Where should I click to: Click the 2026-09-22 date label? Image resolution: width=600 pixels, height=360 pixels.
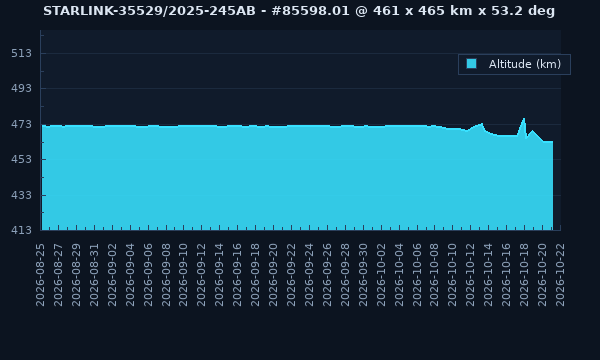click(291, 275)
